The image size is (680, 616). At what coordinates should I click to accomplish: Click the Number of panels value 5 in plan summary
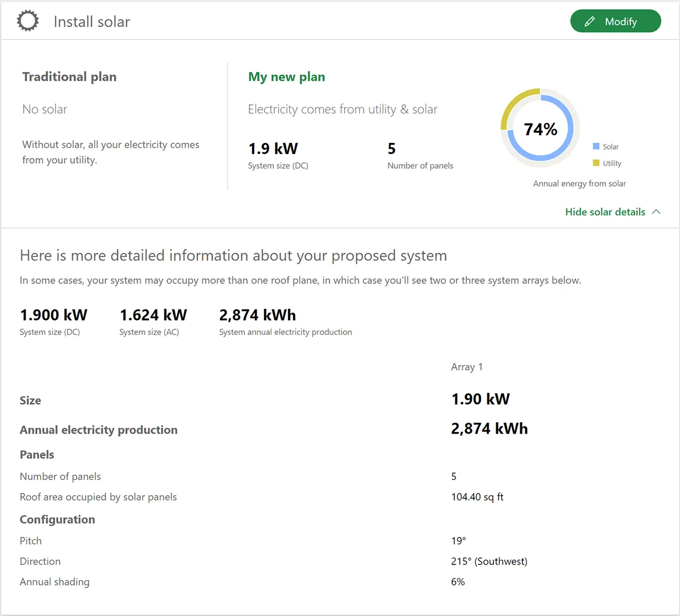[392, 149]
